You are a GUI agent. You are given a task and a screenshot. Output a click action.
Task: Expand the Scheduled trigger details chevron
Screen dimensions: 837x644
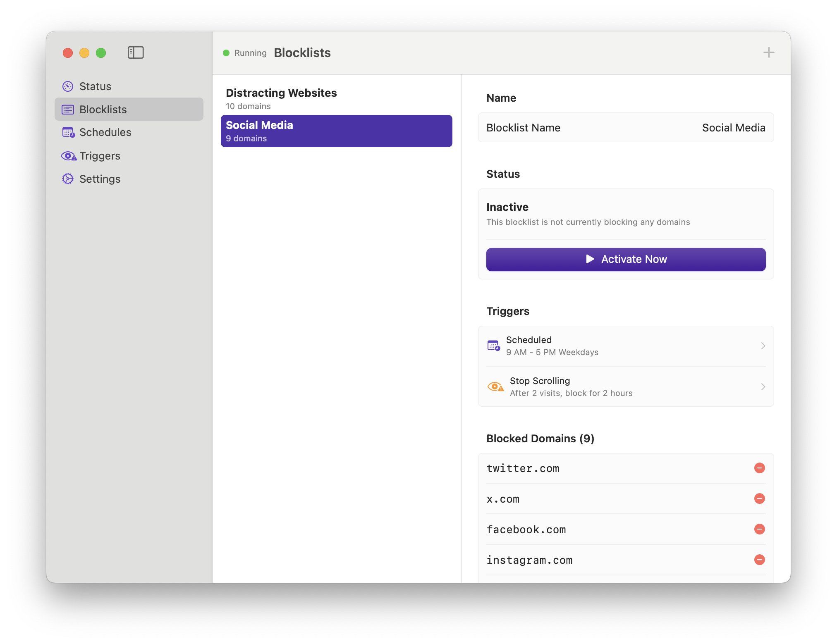click(x=763, y=346)
